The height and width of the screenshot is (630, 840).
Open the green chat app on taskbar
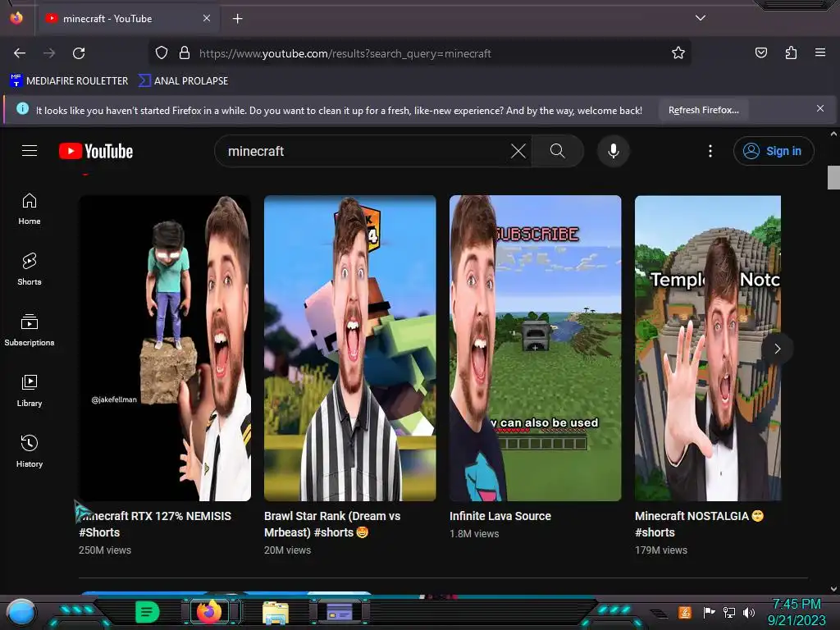tap(147, 612)
